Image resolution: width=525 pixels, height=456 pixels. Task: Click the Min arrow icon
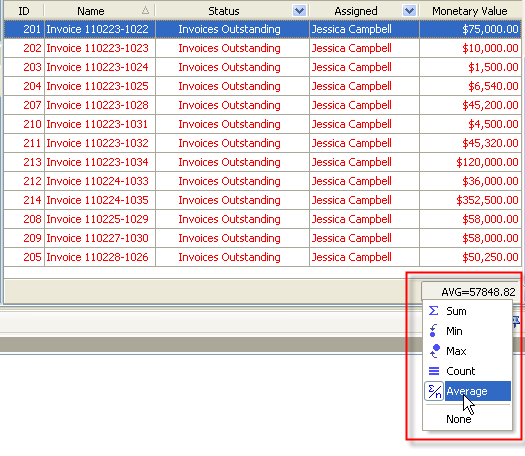click(x=433, y=330)
